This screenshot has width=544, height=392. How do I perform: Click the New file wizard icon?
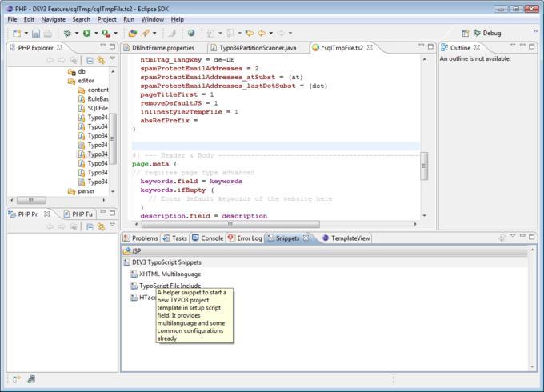(16, 34)
